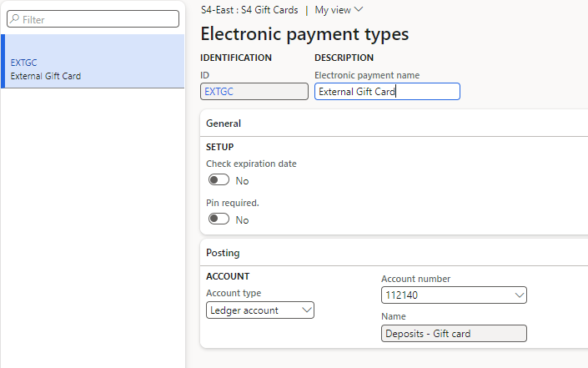Select the EXTGC External Gift Card record
Image resolution: width=588 pixels, height=368 pixels.
(92, 68)
